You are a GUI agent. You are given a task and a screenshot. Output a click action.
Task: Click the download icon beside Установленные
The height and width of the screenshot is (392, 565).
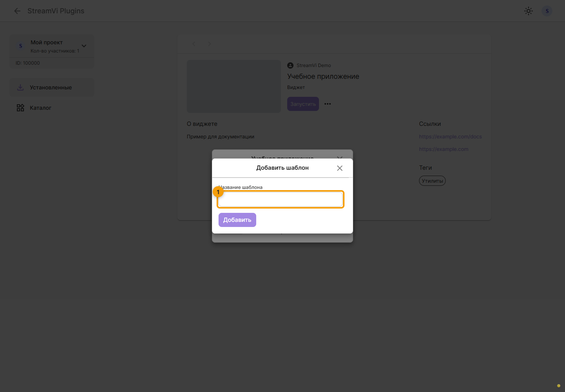pyautogui.click(x=20, y=87)
